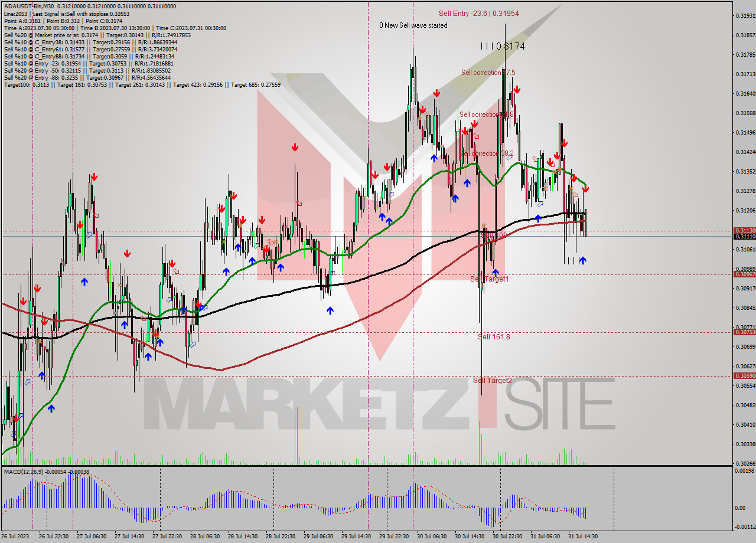Click the 0.00198 MACD scale value
The width and height of the screenshot is (756, 543).
[x=744, y=471]
